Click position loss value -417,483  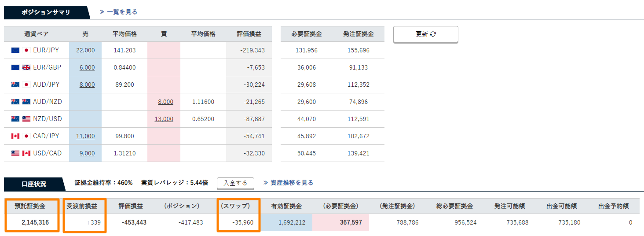coord(191,222)
